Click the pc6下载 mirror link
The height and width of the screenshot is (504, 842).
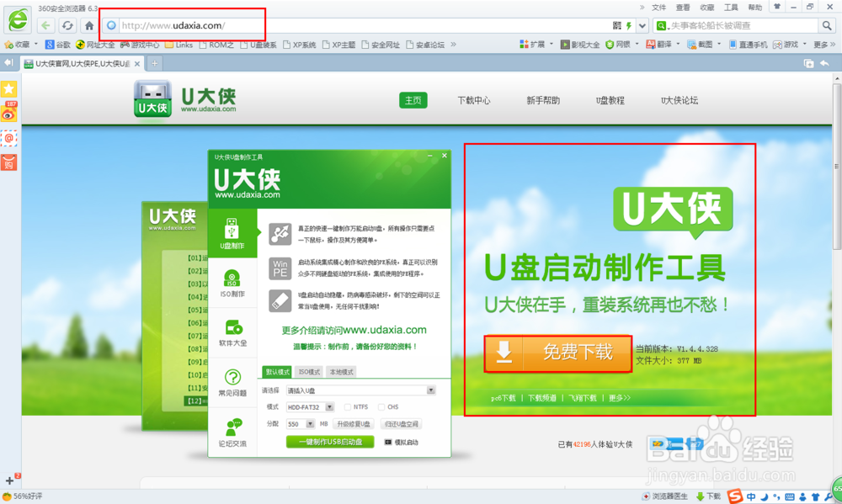(504, 398)
